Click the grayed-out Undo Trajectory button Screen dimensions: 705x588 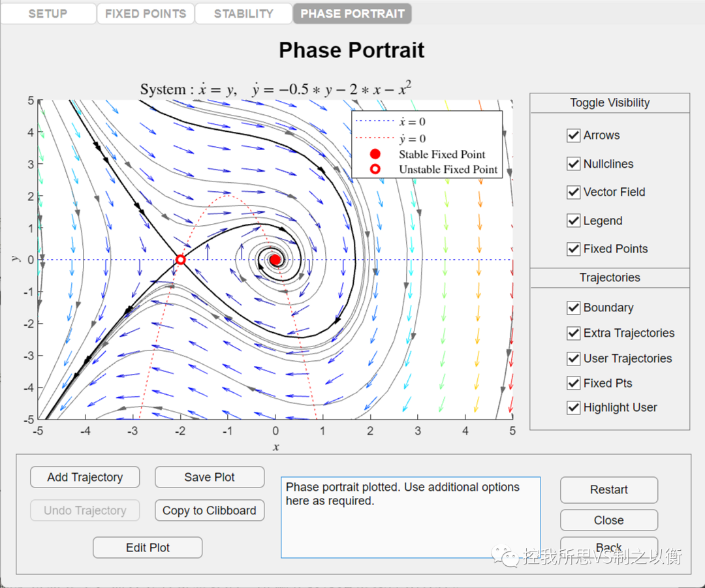[85, 510]
